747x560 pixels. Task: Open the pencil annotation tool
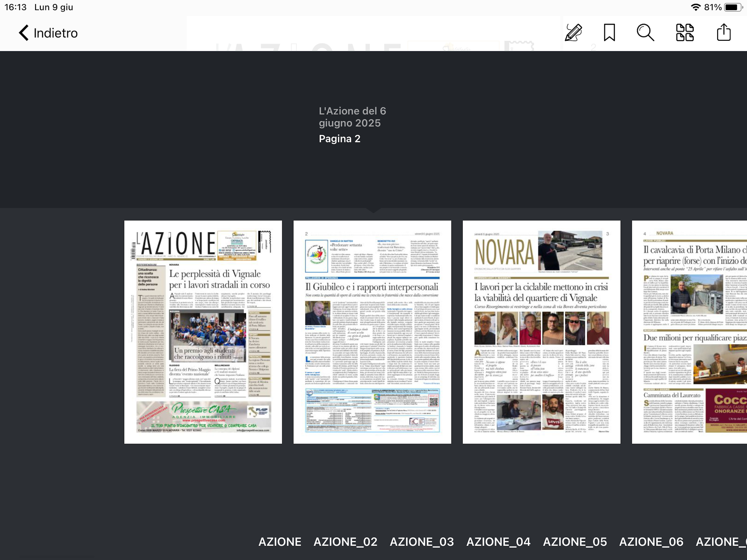click(x=573, y=33)
